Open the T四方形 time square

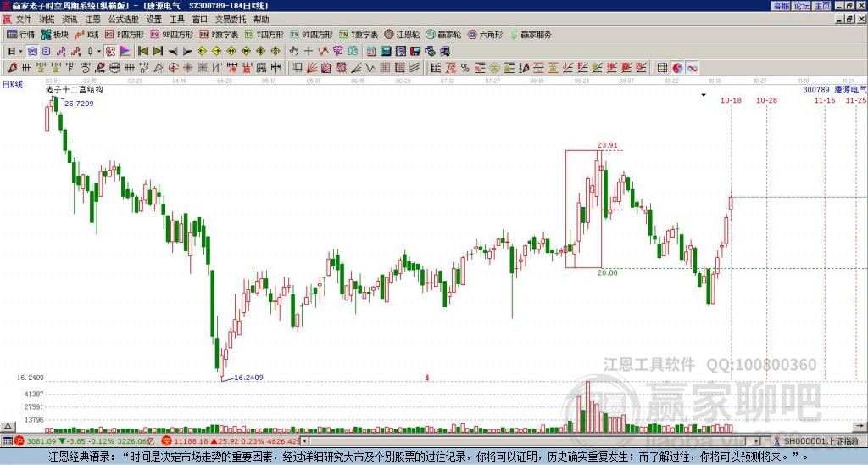264,34
